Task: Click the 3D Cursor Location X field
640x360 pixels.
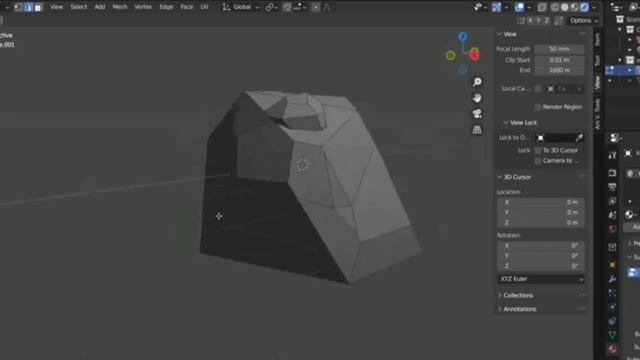Action: click(x=541, y=202)
